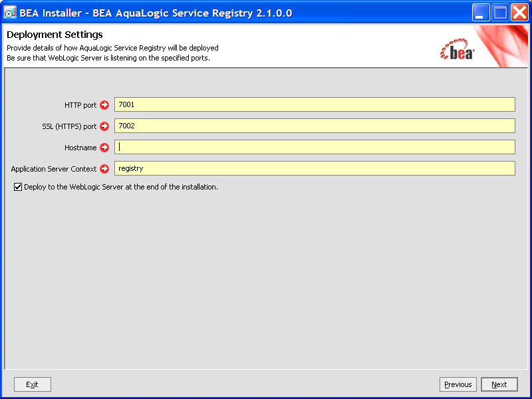Click the red arrow icon beside SSL (HTTPS) port
The image size is (532, 399).
[104, 126]
